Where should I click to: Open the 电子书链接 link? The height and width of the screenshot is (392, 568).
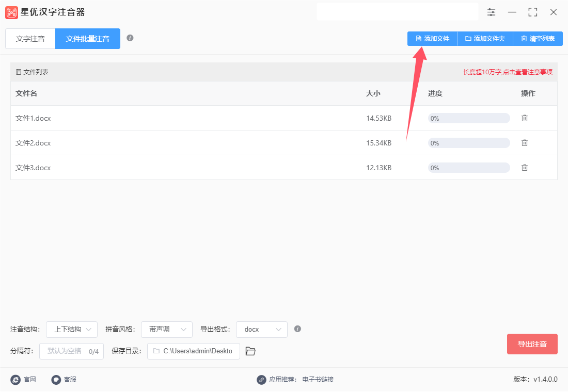[x=318, y=380]
